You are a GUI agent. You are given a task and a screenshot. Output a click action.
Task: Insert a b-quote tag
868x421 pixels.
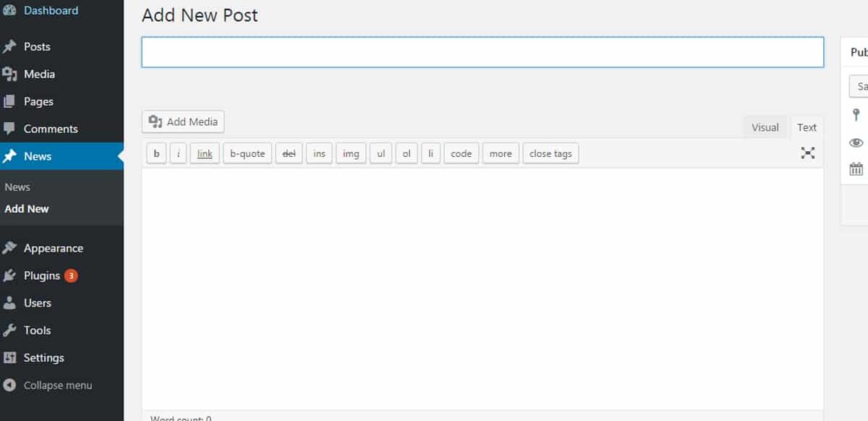pos(247,153)
